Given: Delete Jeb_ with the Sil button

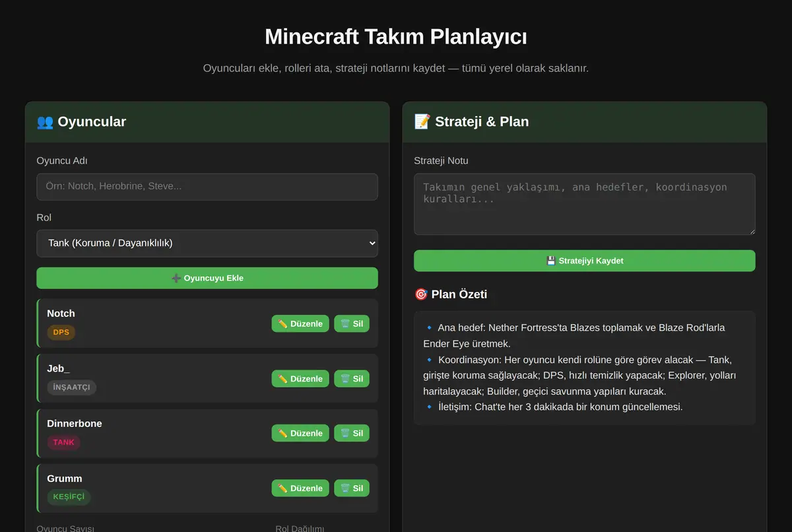Looking at the screenshot, I should [352, 379].
